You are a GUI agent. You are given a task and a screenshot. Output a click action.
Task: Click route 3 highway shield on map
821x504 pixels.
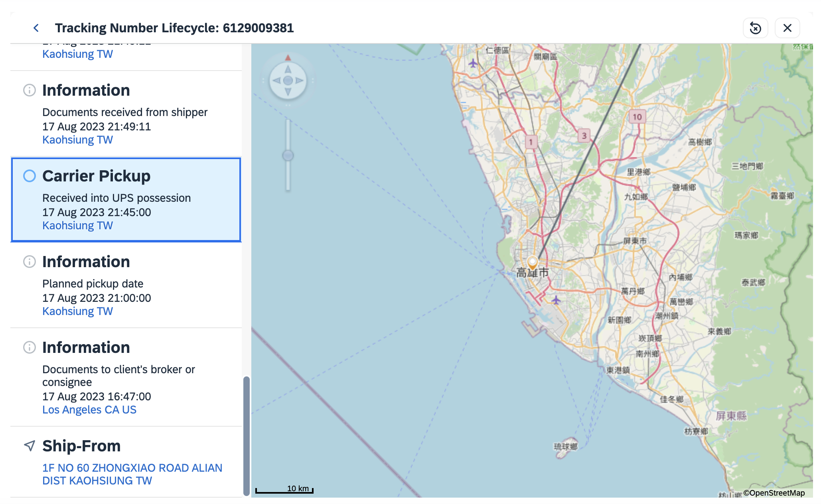[584, 136]
